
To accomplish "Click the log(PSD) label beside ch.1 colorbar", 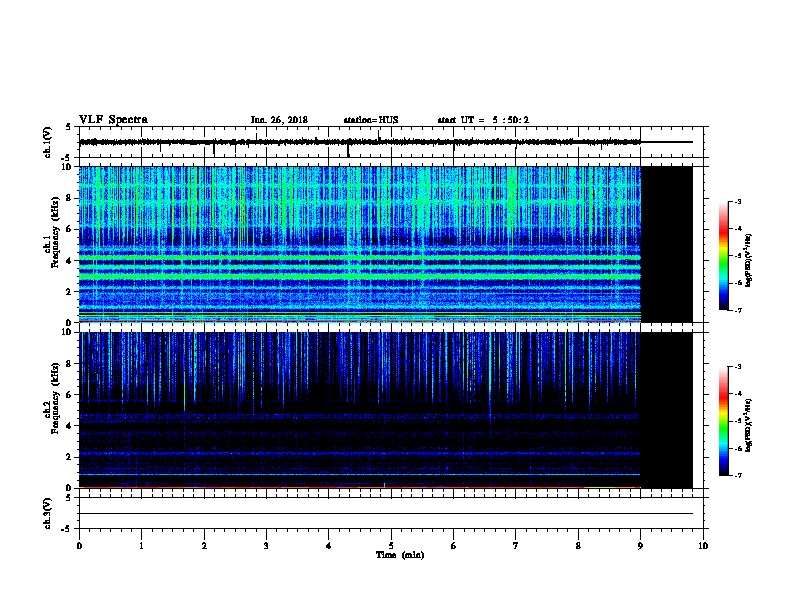I will [748, 260].
